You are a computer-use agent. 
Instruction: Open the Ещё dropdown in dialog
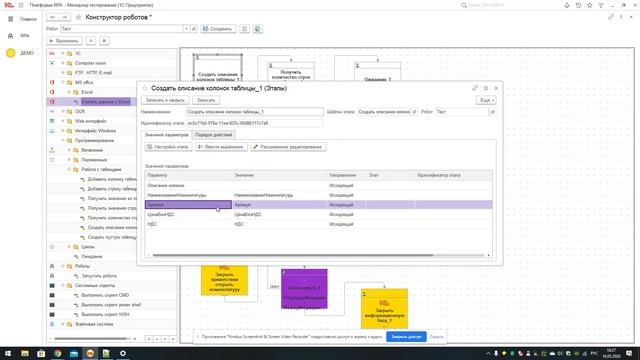coord(486,100)
